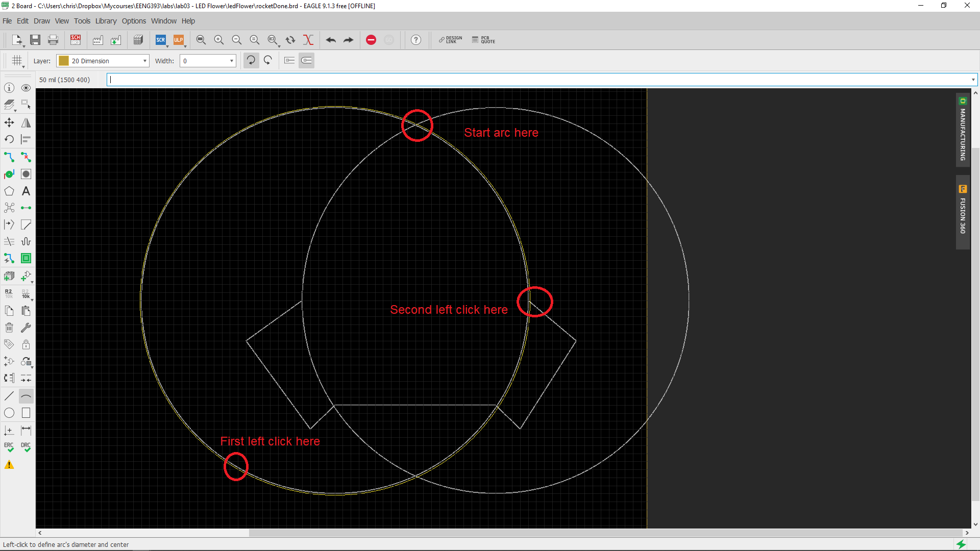Select the Name (R2) tool
980x551 pixels.
(9, 293)
